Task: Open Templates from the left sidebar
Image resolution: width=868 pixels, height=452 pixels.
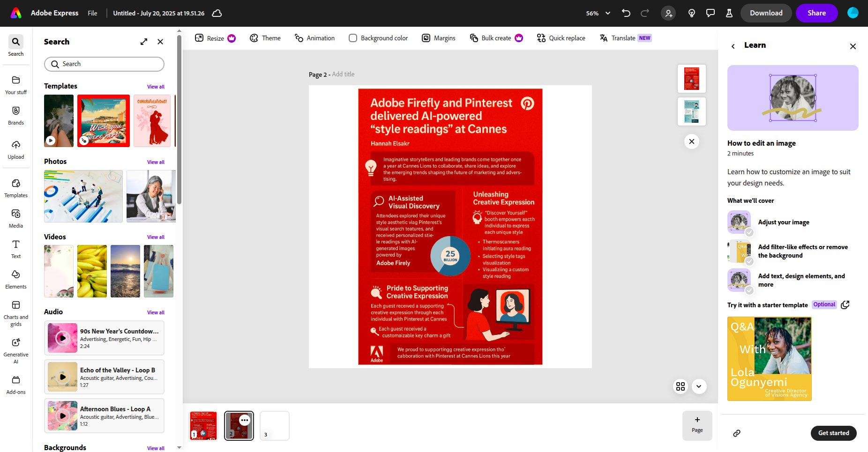Action: 16,188
